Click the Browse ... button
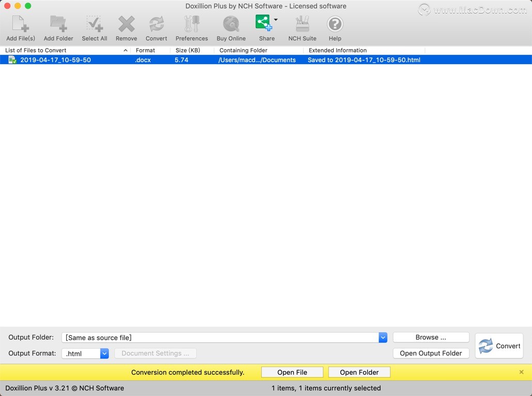The width and height of the screenshot is (532, 396). point(431,337)
